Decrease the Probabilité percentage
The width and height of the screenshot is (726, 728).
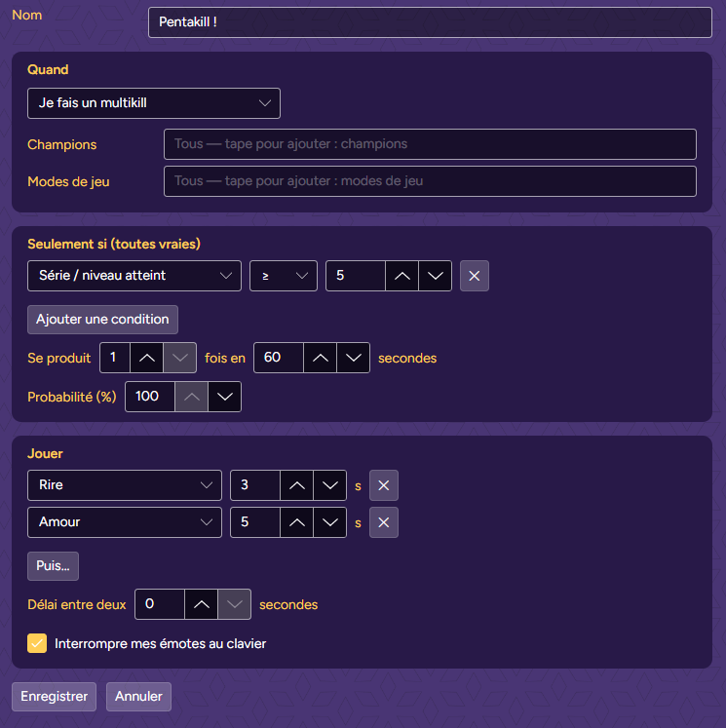(224, 397)
